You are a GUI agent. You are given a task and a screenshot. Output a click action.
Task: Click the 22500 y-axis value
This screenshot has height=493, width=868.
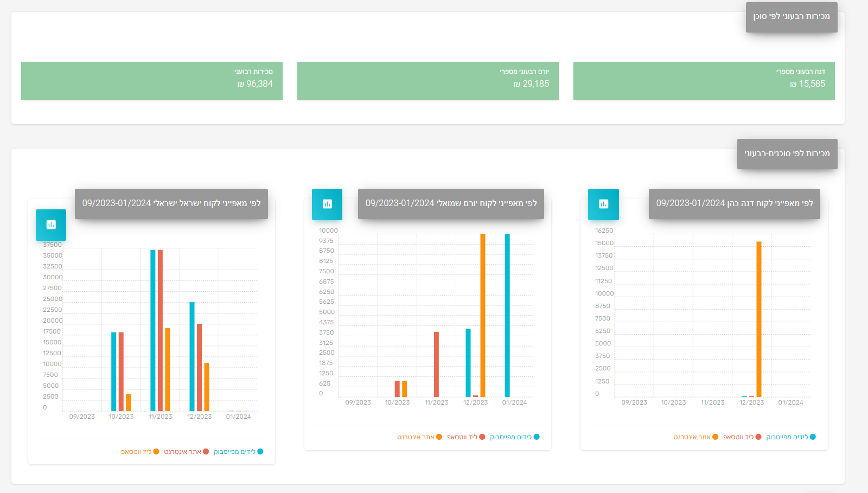[x=53, y=310]
